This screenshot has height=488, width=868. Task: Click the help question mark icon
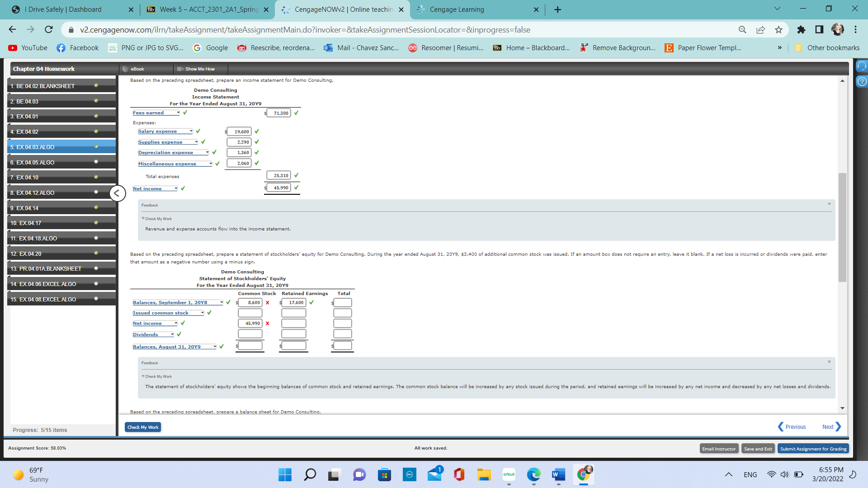(862, 82)
